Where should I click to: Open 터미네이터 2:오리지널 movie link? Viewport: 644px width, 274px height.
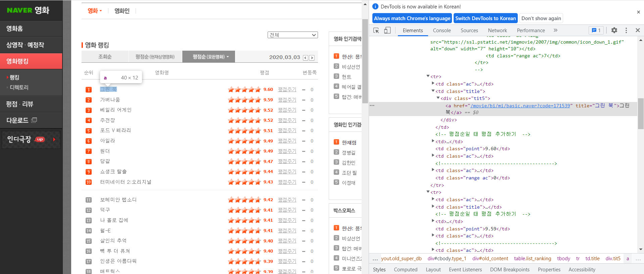126,182
